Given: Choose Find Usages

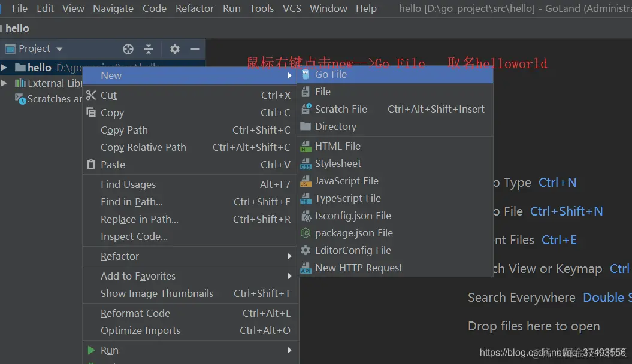Looking at the screenshot, I should [190, 184].
